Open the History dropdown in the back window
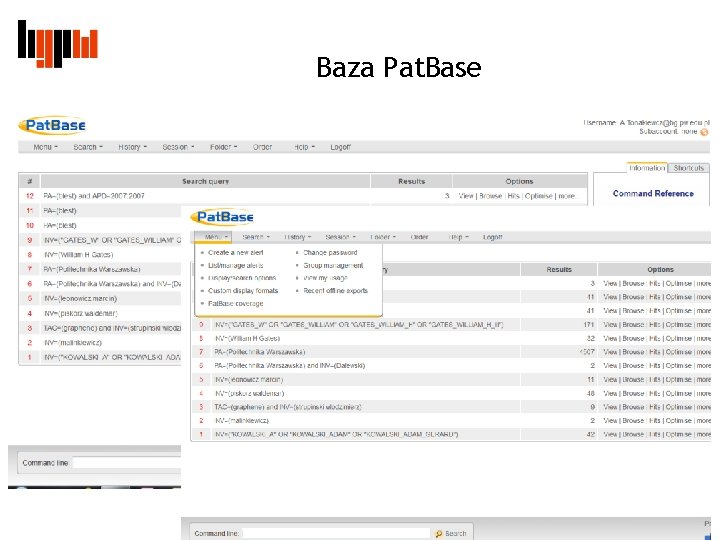720x540 pixels. coord(133,147)
